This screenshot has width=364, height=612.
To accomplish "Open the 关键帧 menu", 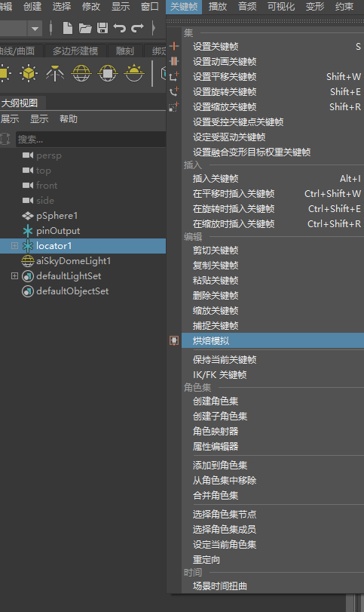I will (184, 7).
